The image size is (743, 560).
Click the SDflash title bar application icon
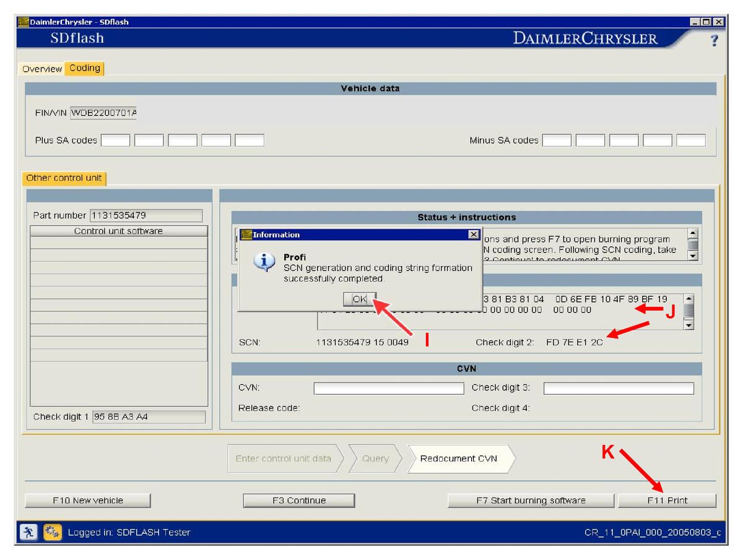click(24, 22)
